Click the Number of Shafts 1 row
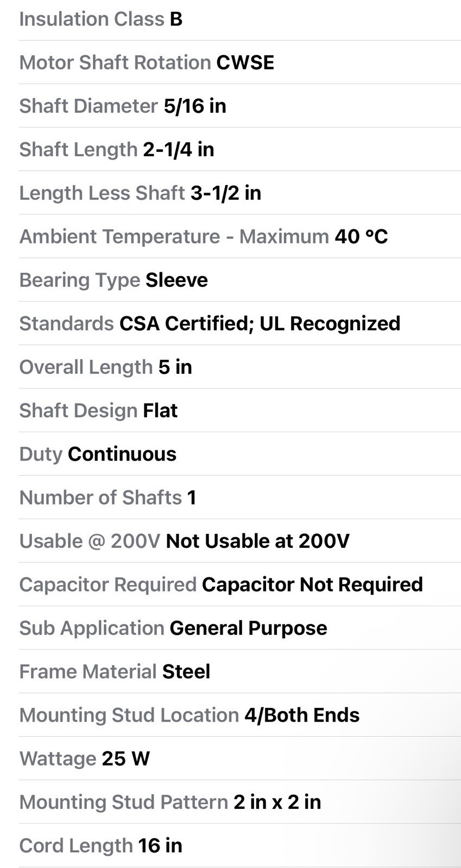This screenshot has height=868, width=461. 239,497
